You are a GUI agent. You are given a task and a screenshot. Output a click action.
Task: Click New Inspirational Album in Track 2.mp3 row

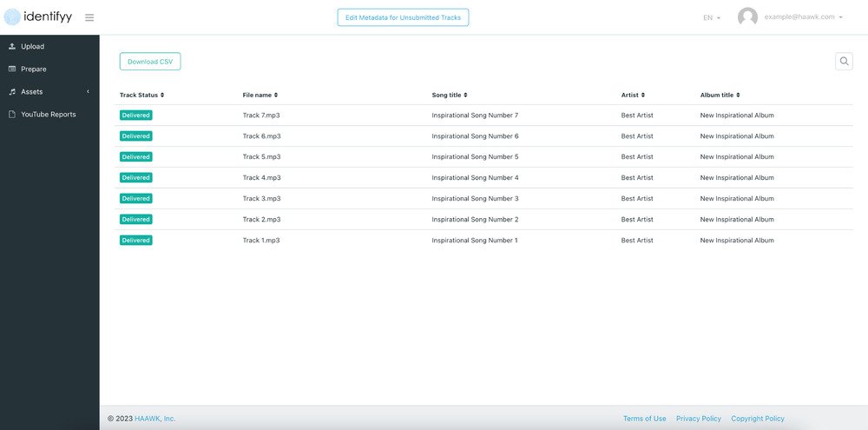click(737, 220)
